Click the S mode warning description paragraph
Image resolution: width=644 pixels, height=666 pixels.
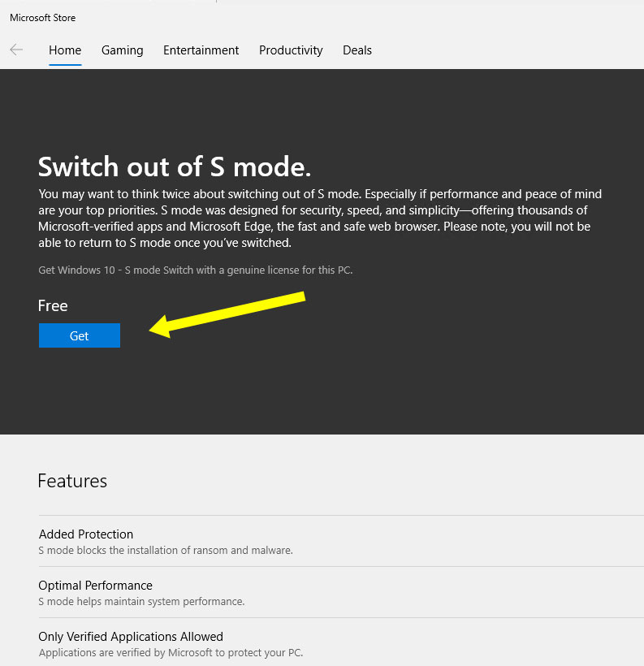320,218
